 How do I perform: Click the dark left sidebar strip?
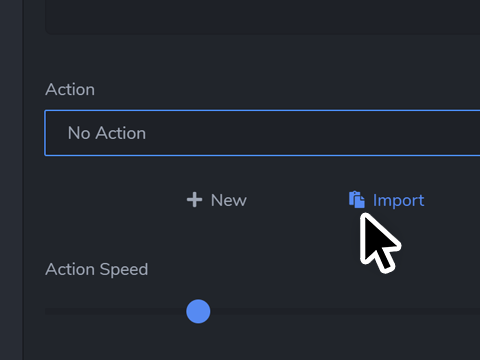(11, 180)
